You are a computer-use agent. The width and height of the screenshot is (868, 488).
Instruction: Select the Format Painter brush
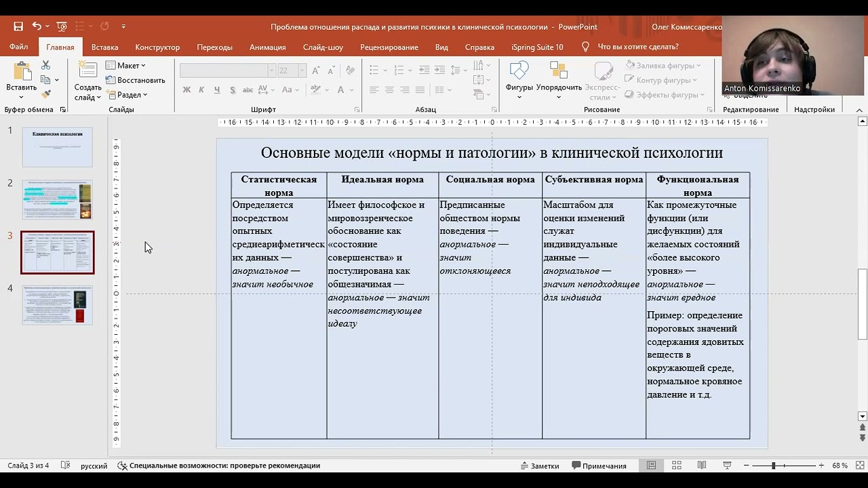tap(45, 94)
